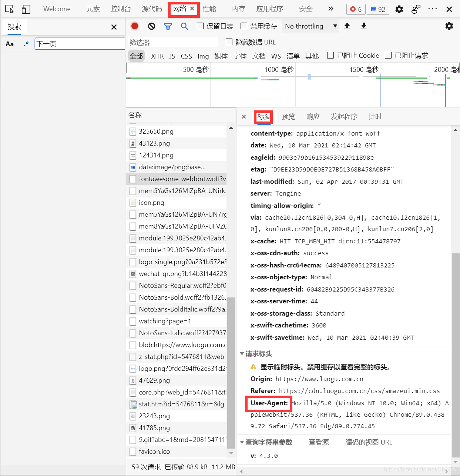Enable the 禁用缓存 checkbox
460x476 pixels.
244,26
